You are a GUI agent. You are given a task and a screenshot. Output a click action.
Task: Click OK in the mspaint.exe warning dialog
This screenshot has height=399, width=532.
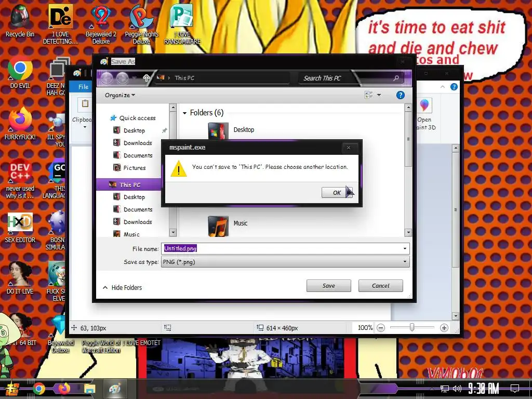click(x=337, y=193)
